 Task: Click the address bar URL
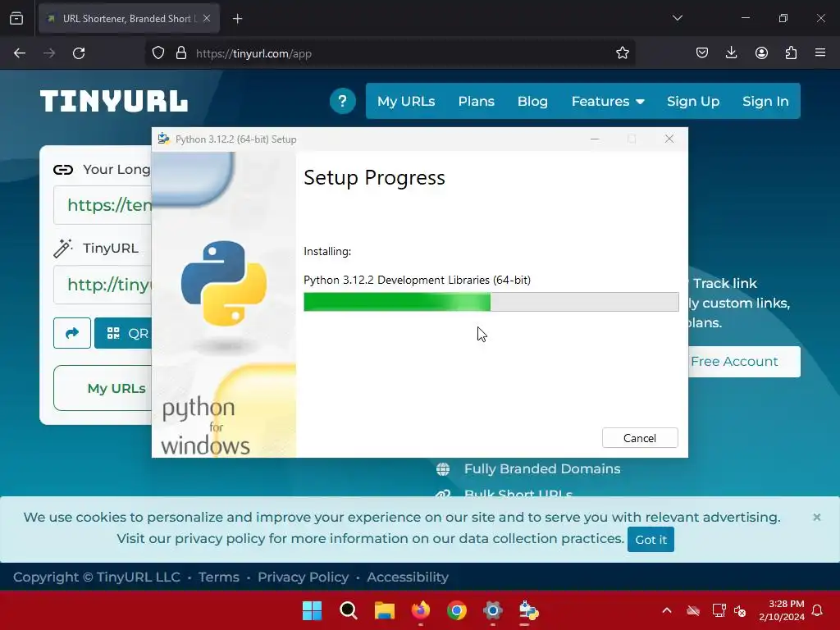[253, 53]
